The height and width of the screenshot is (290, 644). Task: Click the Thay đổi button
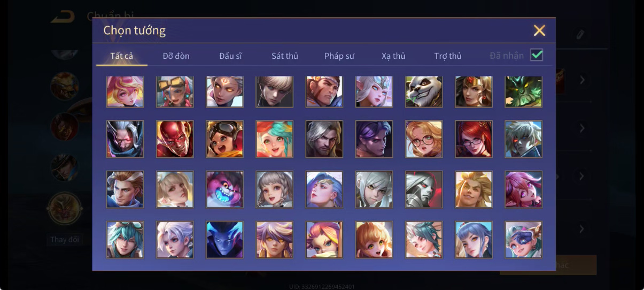(x=65, y=239)
